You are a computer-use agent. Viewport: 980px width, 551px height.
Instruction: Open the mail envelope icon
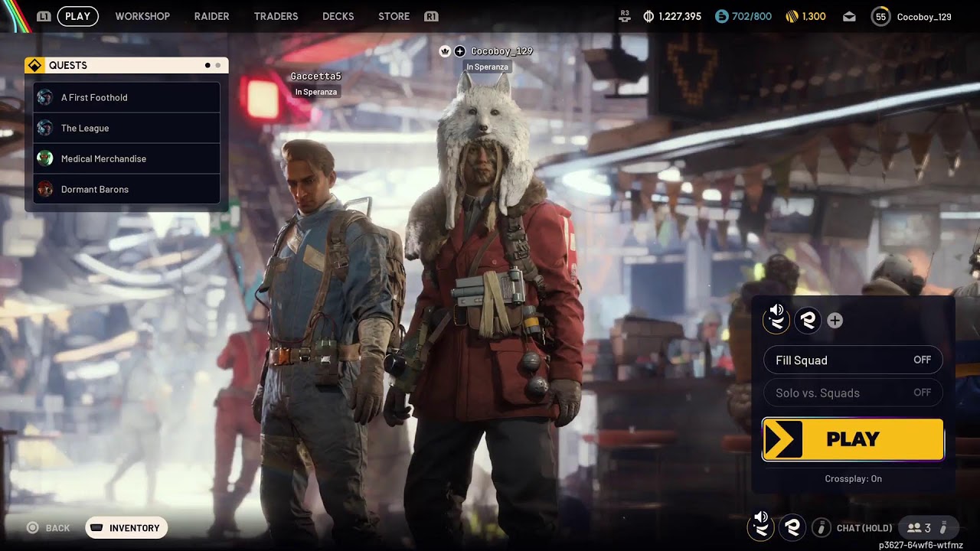(849, 16)
